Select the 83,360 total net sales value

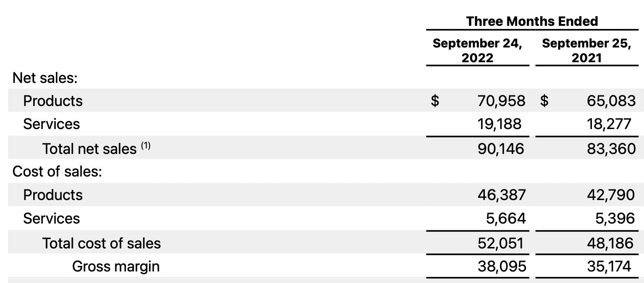[611, 148]
